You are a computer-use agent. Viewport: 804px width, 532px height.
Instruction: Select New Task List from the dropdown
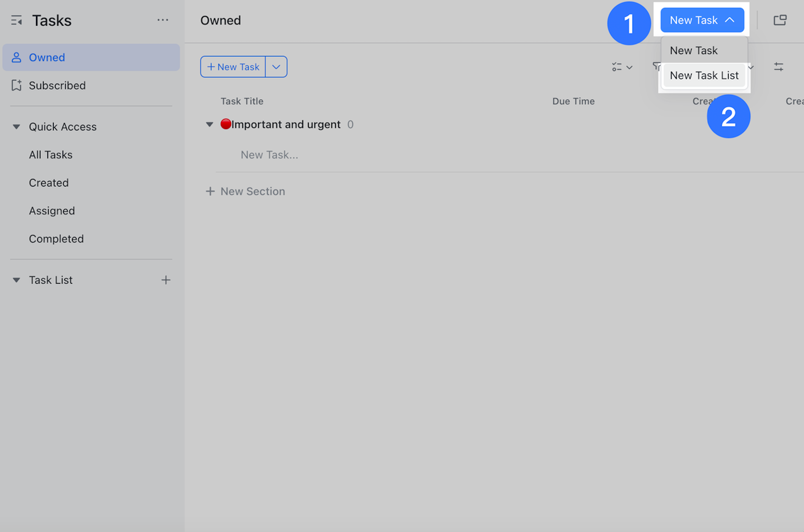(x=704, y=75)
